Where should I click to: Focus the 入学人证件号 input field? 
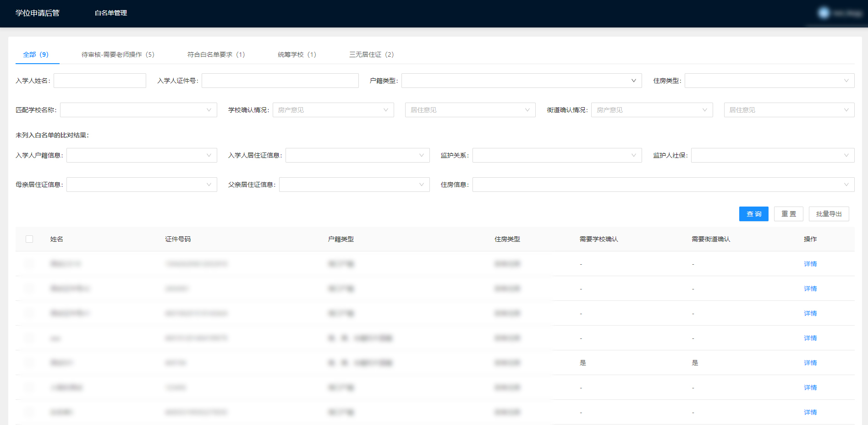click(280, 81)
